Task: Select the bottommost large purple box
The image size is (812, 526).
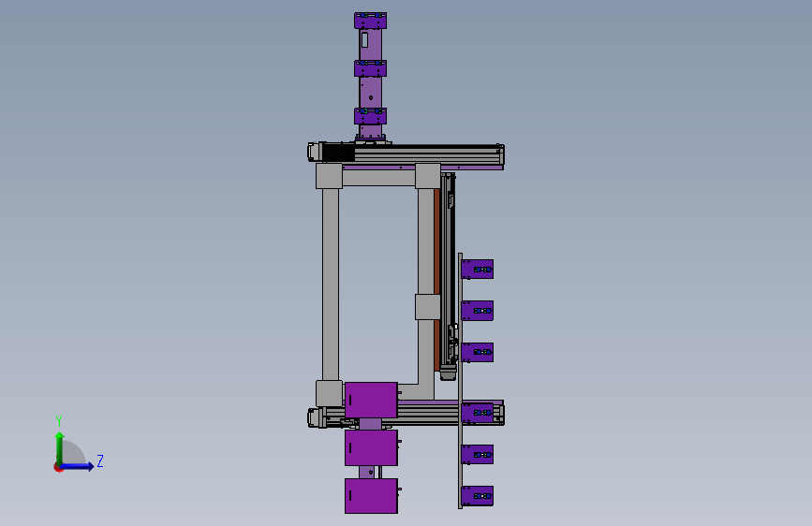Action: click(371, 496)
